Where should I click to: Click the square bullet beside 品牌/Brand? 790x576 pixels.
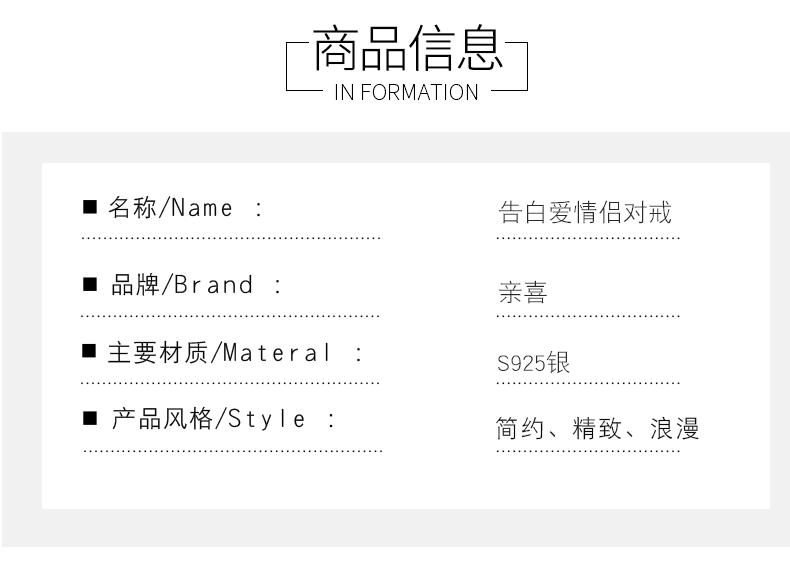(x=90, y=284)
